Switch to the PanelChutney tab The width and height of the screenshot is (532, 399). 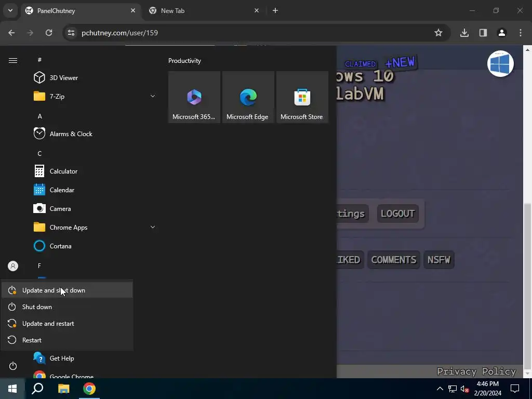point(80,11)
